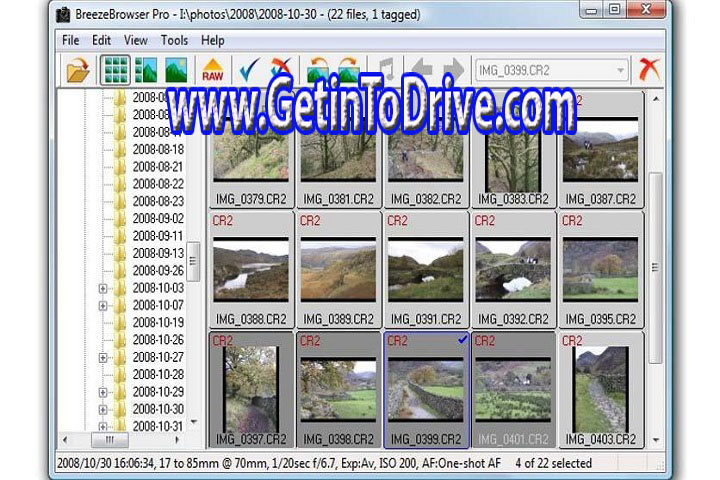Select thumbnail IMG_0387.CR2
The width and height of the screenshot is (720, 480).
(x=601, y=152)
